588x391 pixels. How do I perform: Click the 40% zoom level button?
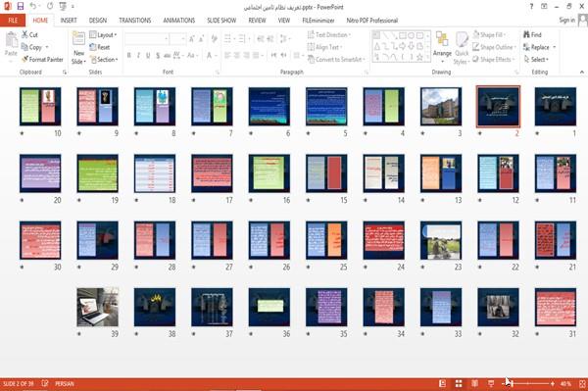[x=565, y=383]
